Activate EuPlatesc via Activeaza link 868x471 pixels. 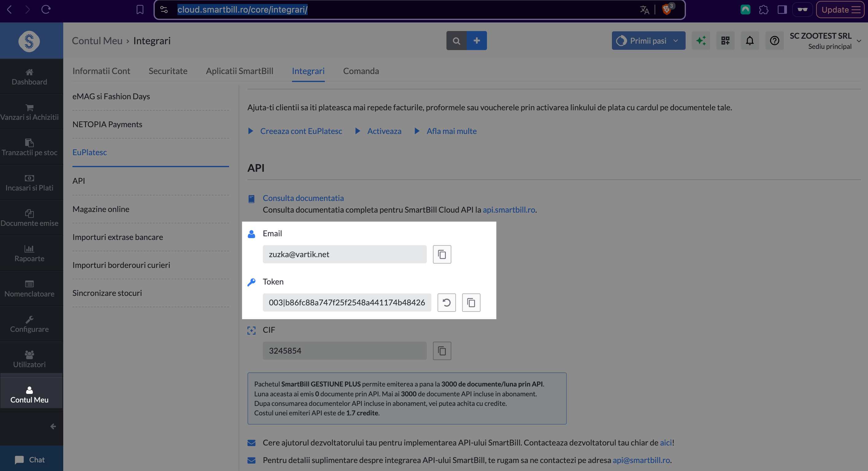click(x=384, y=131)
